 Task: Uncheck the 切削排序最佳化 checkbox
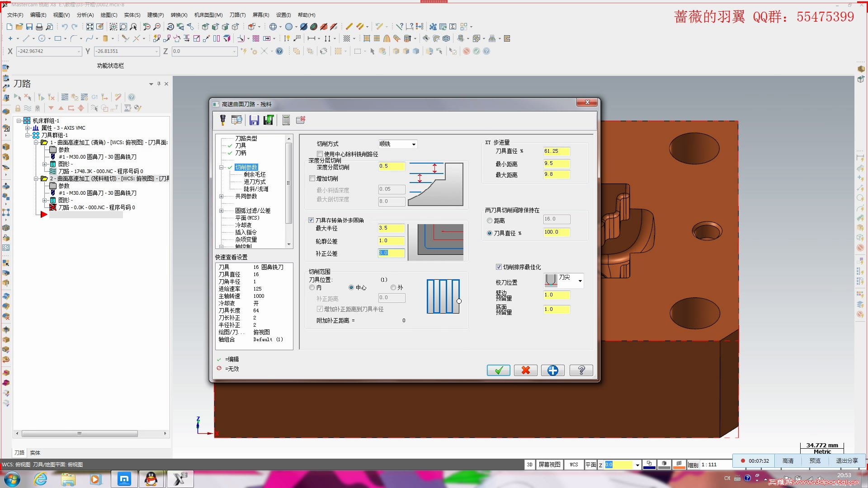coord(499,267)
